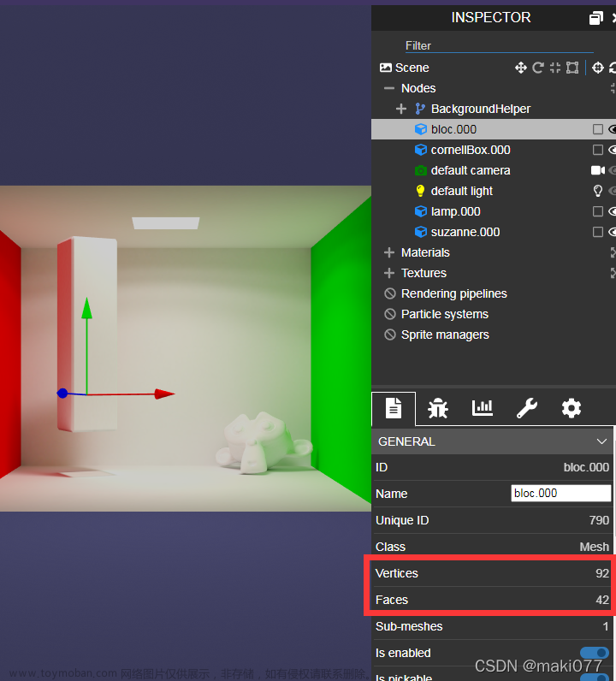The height and width of the screenshot is (681, 616).
Task: Click the Rendering pipelines disabled icon
Action: (x=390, y=293)
